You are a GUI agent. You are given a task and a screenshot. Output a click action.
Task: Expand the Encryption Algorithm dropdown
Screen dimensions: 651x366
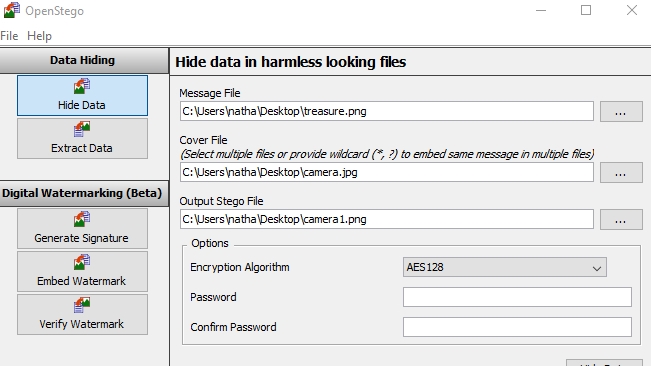(504, 267)
